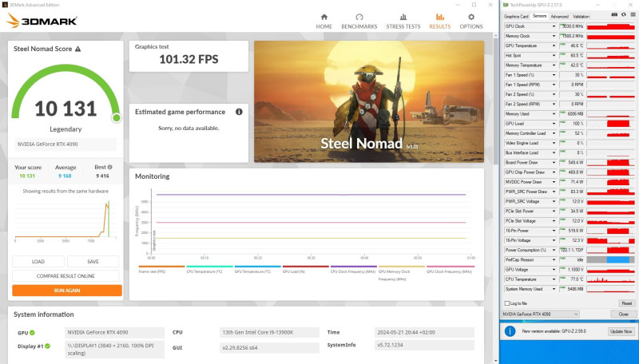Open Board Power Draw sensor dropdown

[x=554, y=163]
